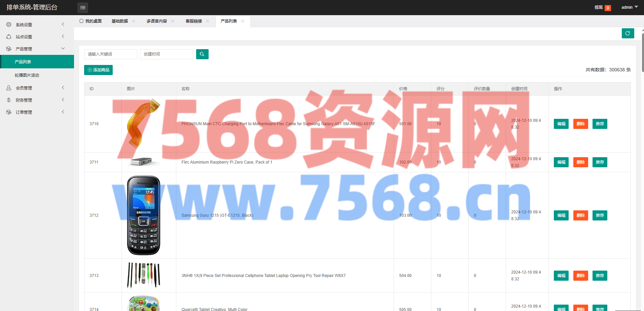Close the 客服链接 tab
Viewport: 644px width, 311px height.
(208, 21)
